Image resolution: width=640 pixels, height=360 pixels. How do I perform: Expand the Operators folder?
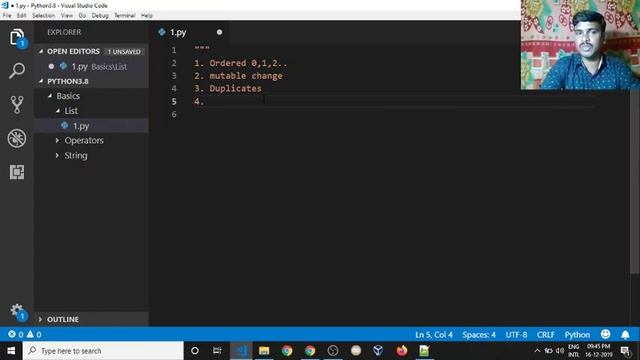[x=58, y=140]
